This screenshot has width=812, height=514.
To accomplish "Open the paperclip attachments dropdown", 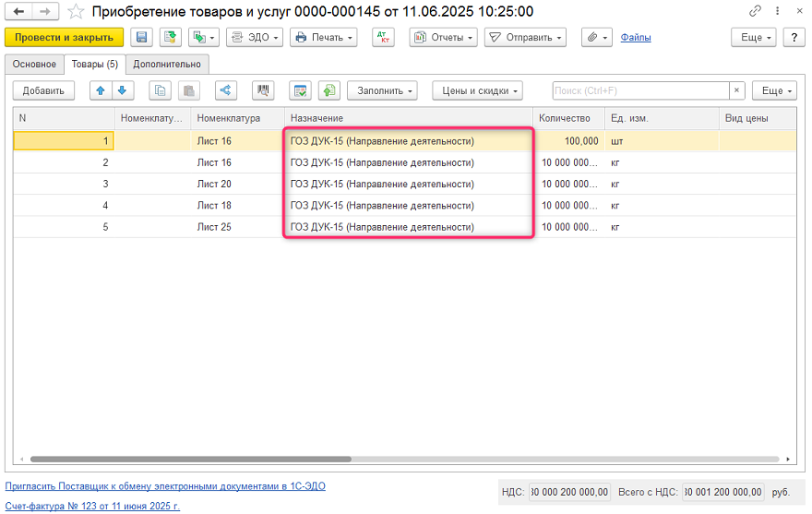I will 597,38.
